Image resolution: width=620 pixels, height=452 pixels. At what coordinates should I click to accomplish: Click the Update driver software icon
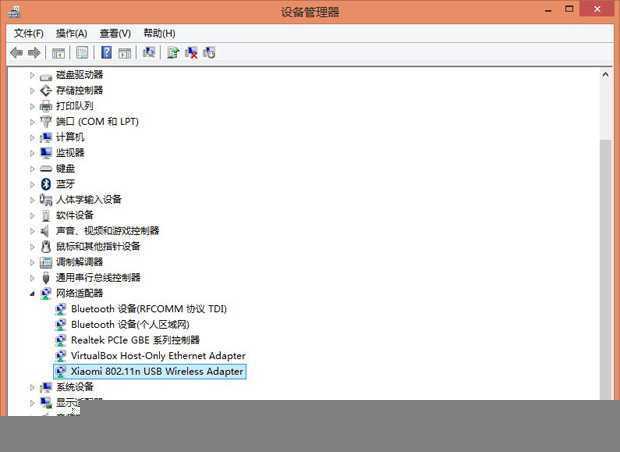point(173,53)
